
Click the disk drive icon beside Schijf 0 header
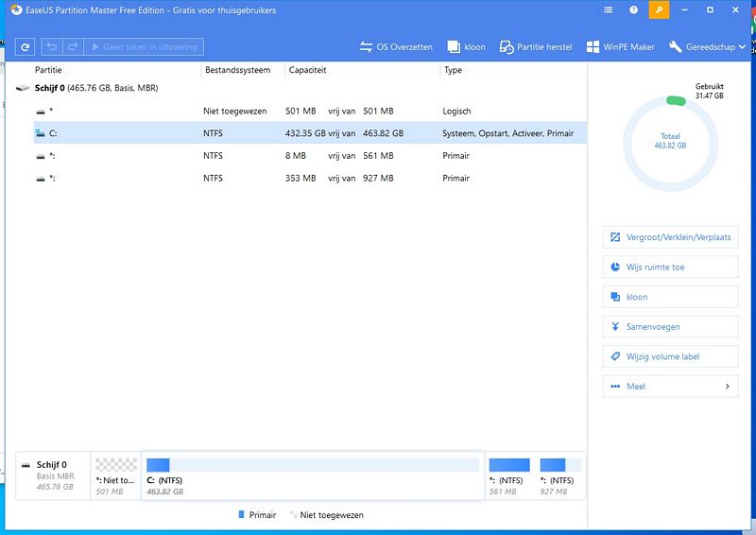click(22, 88)
